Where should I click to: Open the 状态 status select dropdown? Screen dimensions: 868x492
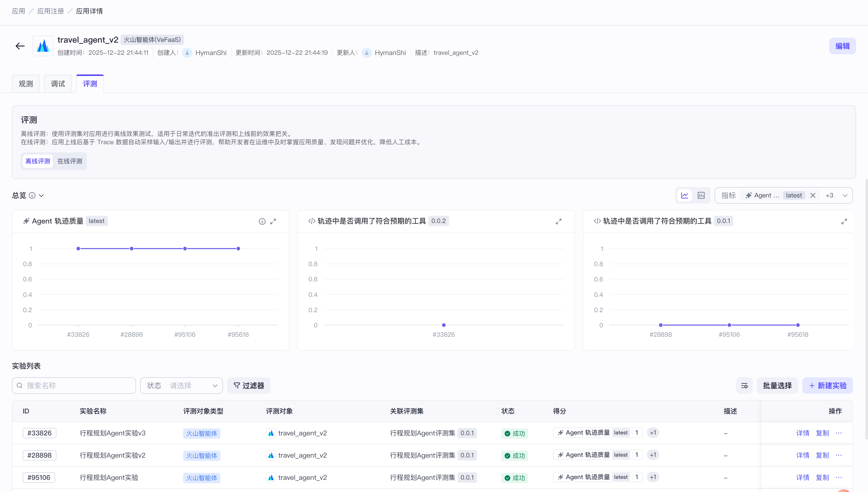182,386
